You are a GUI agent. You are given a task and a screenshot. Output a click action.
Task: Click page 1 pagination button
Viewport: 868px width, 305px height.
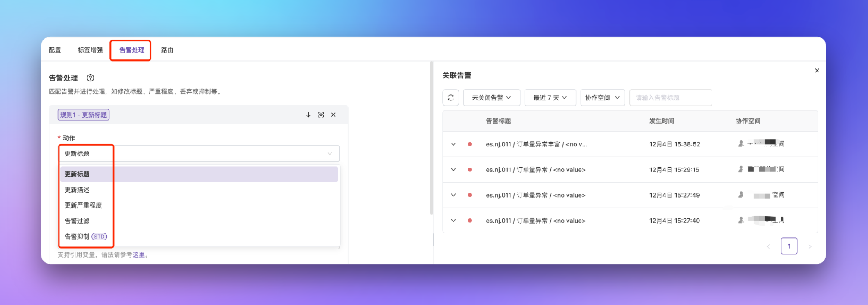coord(789,246)
